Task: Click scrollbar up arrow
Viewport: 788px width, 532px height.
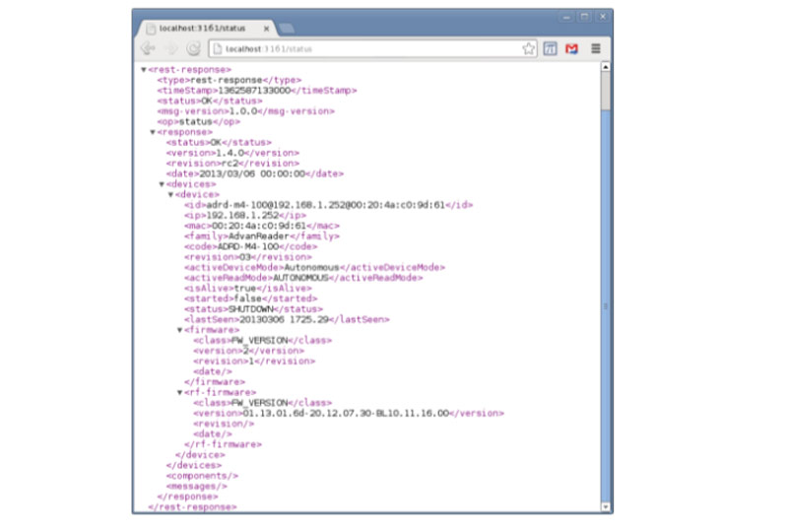Action: 606,67
